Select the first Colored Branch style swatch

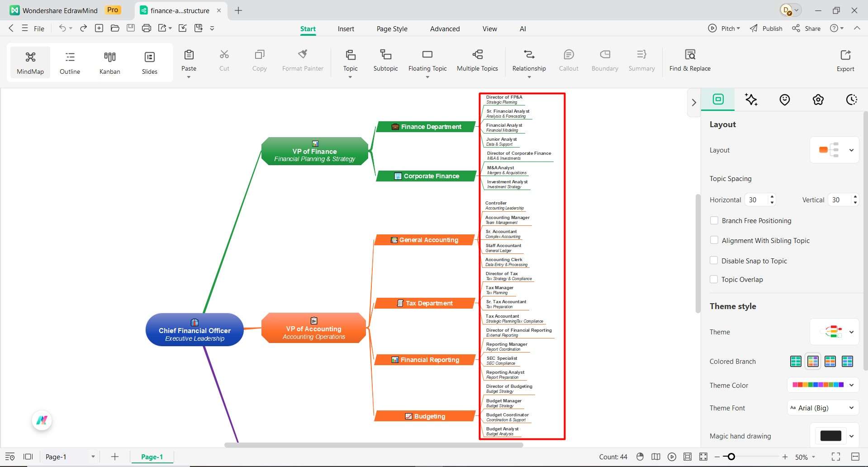pos(796,361)
